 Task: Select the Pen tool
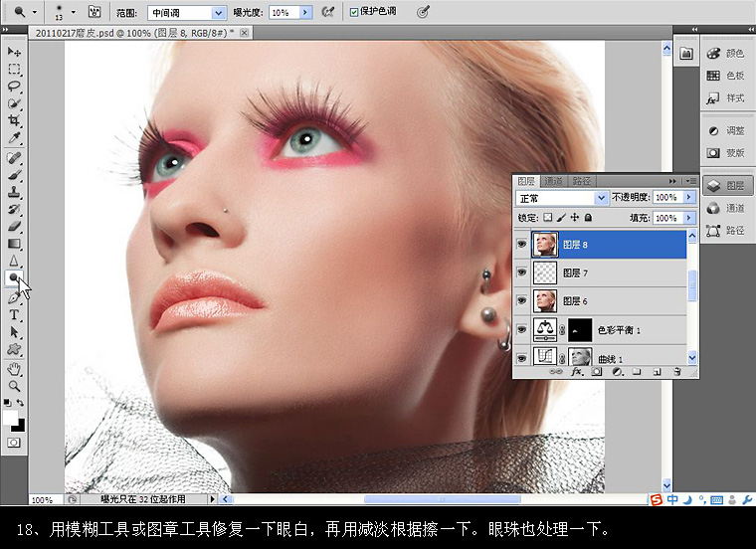[14, 298]
